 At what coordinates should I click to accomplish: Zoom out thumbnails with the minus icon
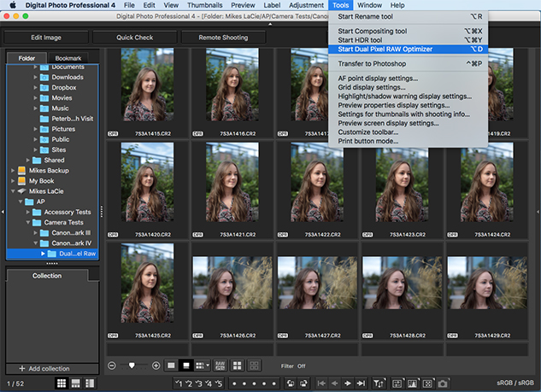[111, 366]
